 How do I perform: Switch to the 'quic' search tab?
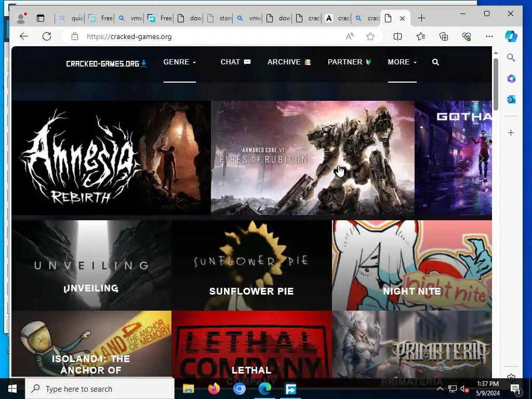pos(71,18)
